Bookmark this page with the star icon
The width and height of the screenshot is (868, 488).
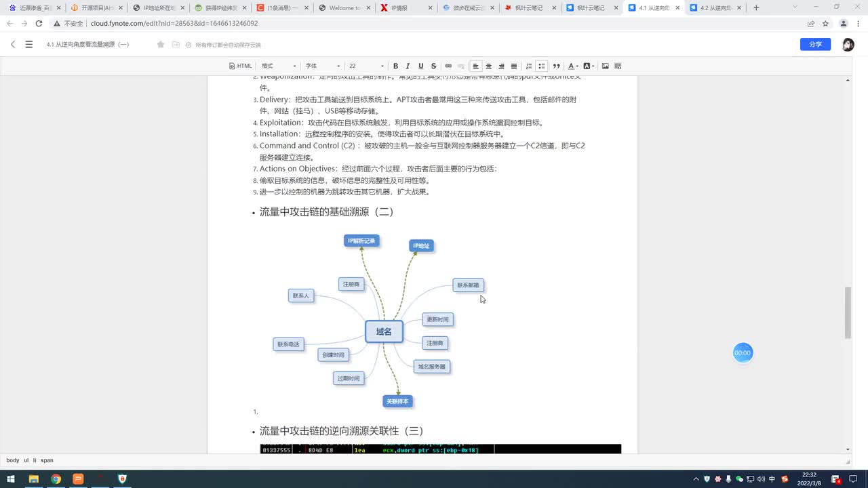click(825, 23)
